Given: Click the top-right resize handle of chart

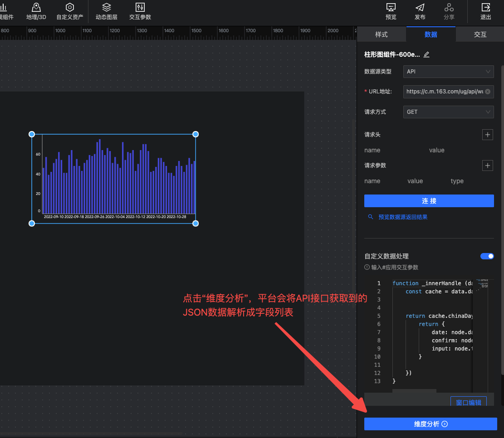Looking at the screenshot, I should click(196, 134).
